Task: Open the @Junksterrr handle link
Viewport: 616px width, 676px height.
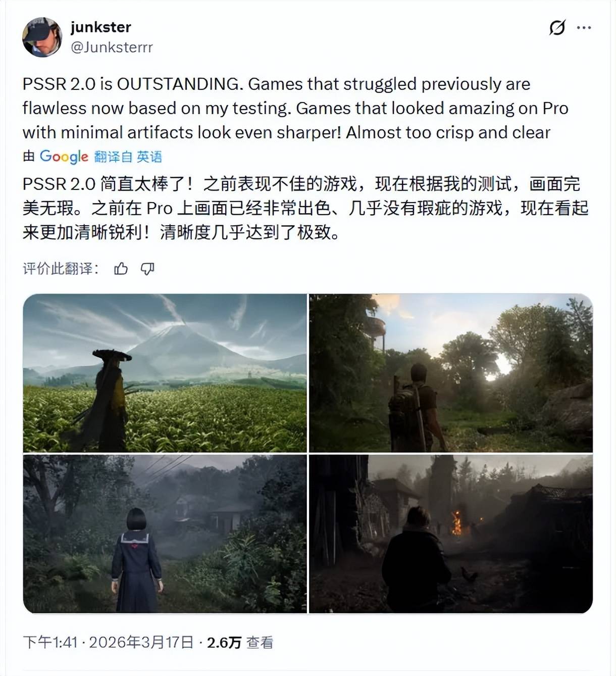Action: click(x=112, y=47)
